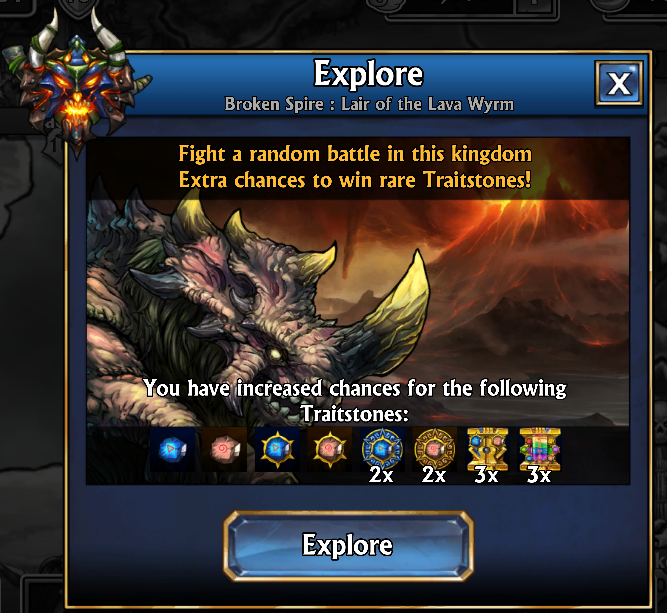Image resolution: width=667 pixels, height=613 pixels.
Task: Click the 2x multiplier under blue runic stone
Action: (x=381, y=475)
